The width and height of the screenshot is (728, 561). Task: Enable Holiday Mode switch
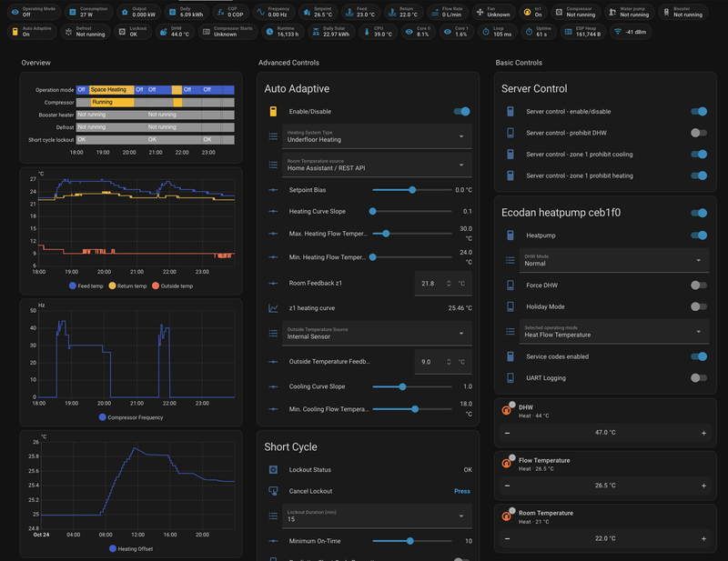click(x=699, y=306)
